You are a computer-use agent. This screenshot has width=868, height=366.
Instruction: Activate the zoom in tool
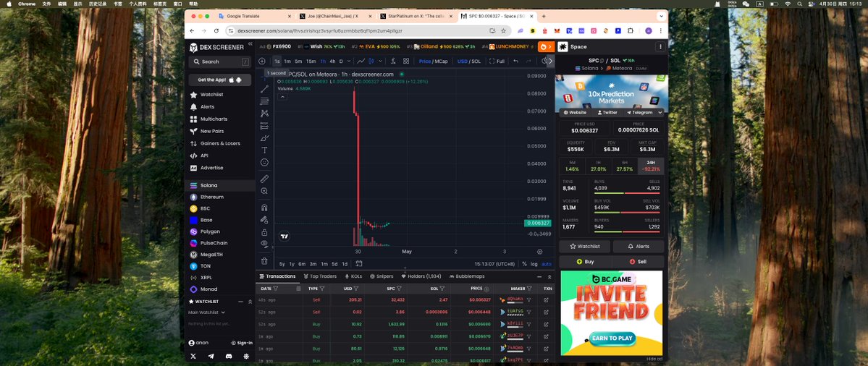point(265,191)
